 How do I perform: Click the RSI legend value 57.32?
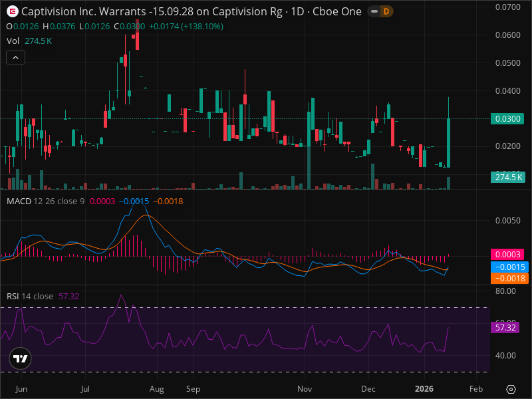(x=69, y=296)
